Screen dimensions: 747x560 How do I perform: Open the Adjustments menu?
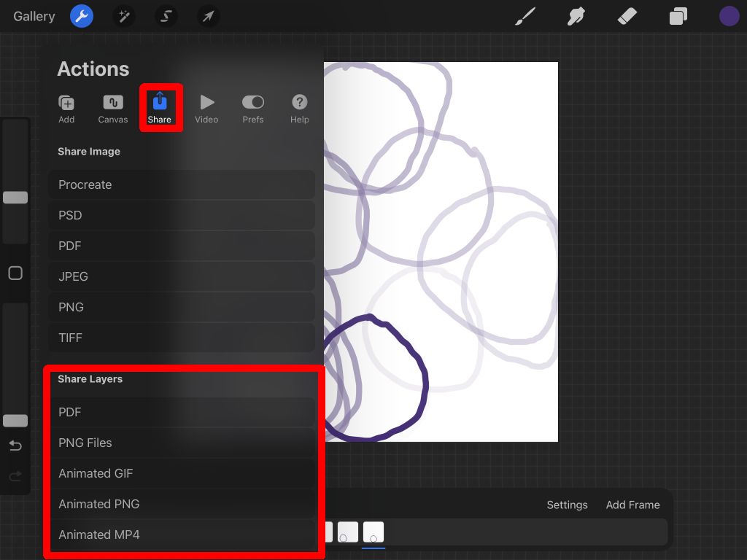[x=123, y=16]
